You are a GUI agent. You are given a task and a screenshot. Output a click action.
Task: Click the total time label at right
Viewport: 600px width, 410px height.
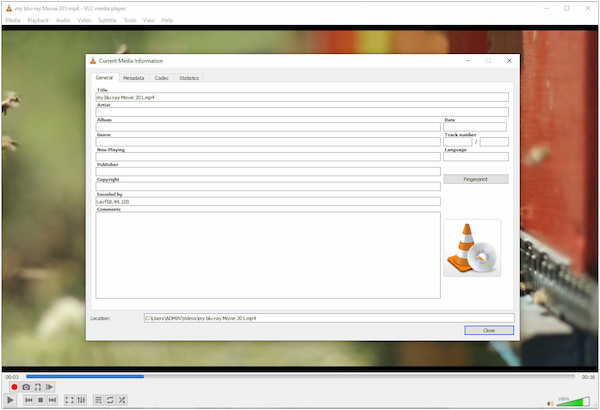click(588, 377)
